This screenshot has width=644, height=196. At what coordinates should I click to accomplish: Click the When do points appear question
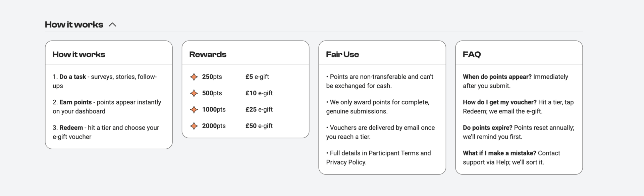pos(497,77)
